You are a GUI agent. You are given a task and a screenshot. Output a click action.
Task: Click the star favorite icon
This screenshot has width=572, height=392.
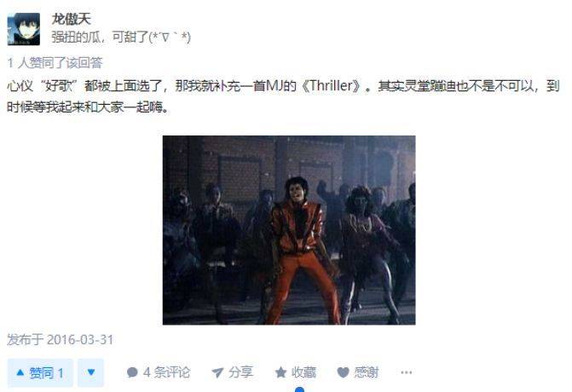(280, 372)
